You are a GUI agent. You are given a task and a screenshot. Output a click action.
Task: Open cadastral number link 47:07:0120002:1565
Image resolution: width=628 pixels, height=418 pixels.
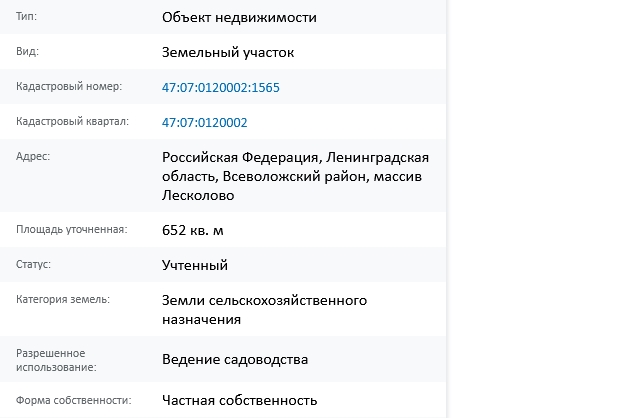(x=221, y=87)
